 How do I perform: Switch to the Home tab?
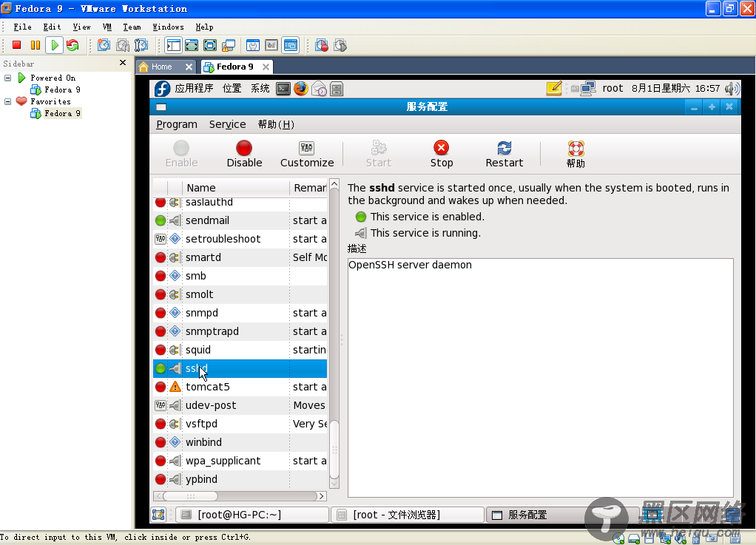(161, 67)
